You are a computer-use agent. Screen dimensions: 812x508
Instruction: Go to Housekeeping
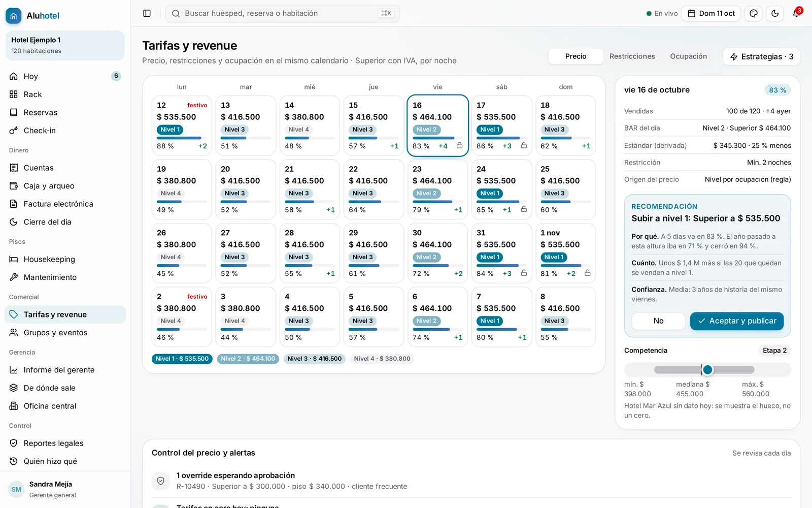click(65, 259)
